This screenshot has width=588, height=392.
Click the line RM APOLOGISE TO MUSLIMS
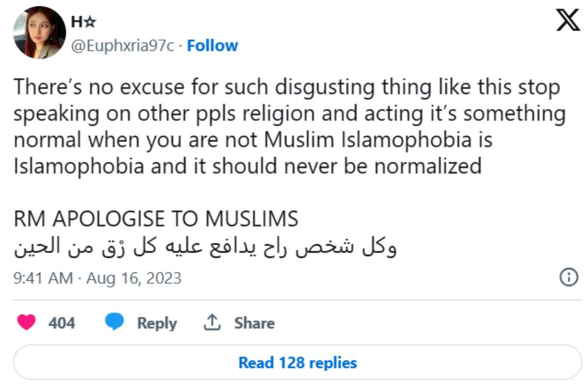pos(156,219)
